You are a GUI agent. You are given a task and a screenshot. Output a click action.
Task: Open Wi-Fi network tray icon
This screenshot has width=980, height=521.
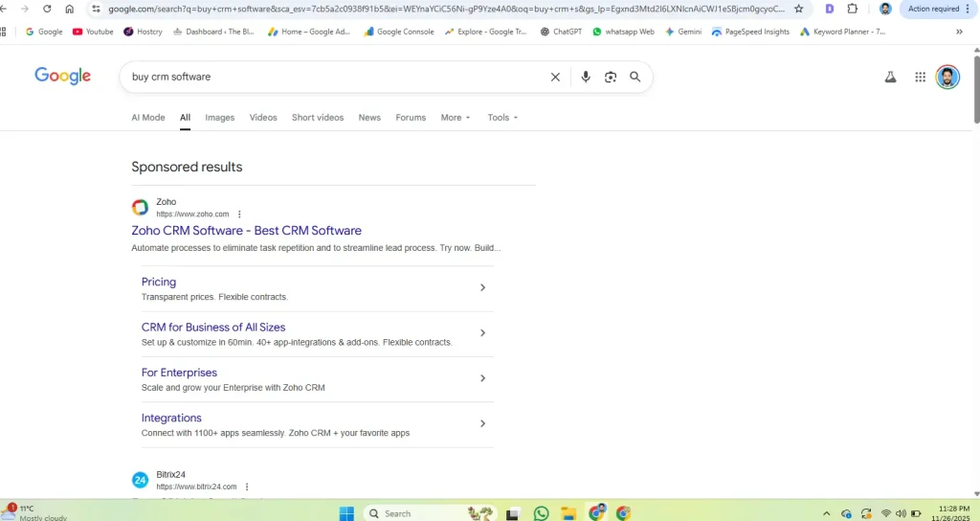pyautogui.click(x=885, y=513)
